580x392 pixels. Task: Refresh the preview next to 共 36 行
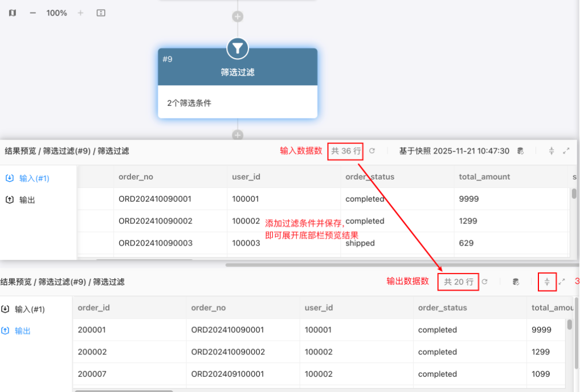[x=372, y=151]
